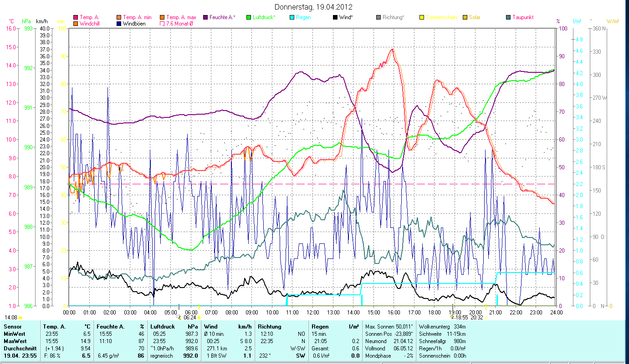629x364 pixels.
Task: Click the green Luftdruck* legend swatch
Action: tap(249, 18)
